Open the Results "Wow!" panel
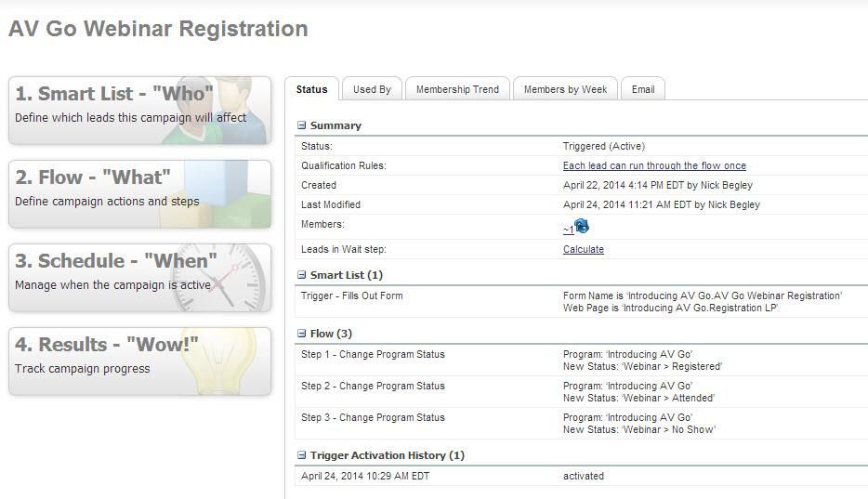The height and width of the screenshot is (499, 868). (x=140, y=361)
